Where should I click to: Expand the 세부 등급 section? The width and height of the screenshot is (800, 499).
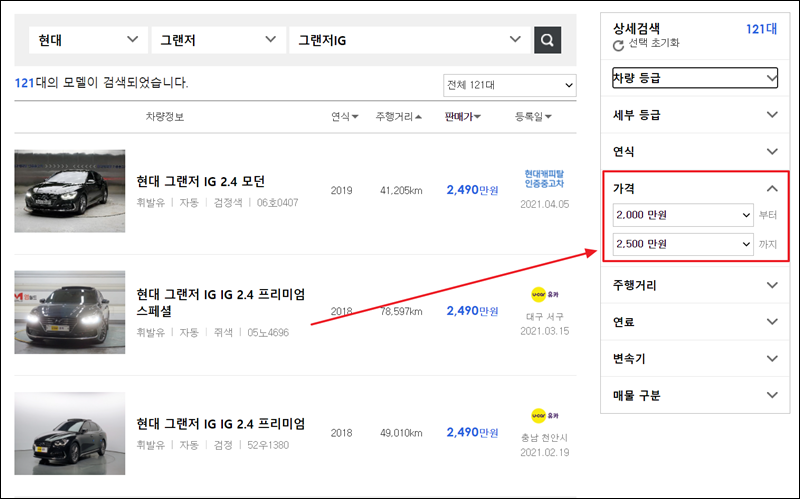(695, 115)
